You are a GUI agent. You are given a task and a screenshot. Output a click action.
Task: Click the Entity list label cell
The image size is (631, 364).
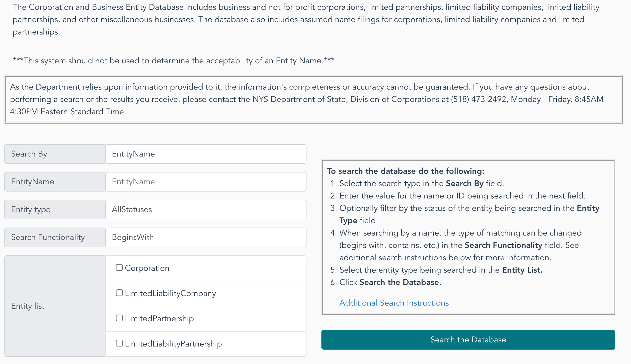pyautogui.click(x=55, y=306)
